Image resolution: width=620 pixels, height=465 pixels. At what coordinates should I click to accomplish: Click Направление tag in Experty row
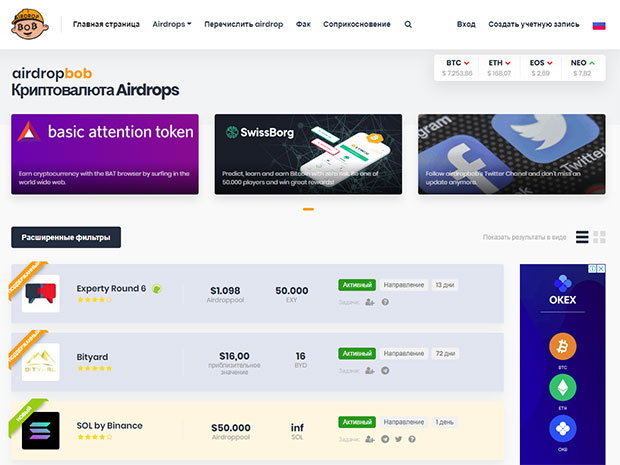(404, 285)
